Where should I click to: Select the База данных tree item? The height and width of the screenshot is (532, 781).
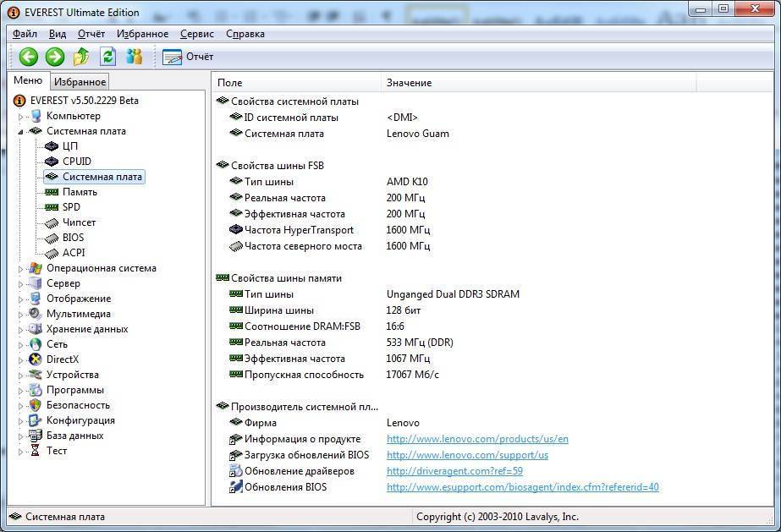74,436
